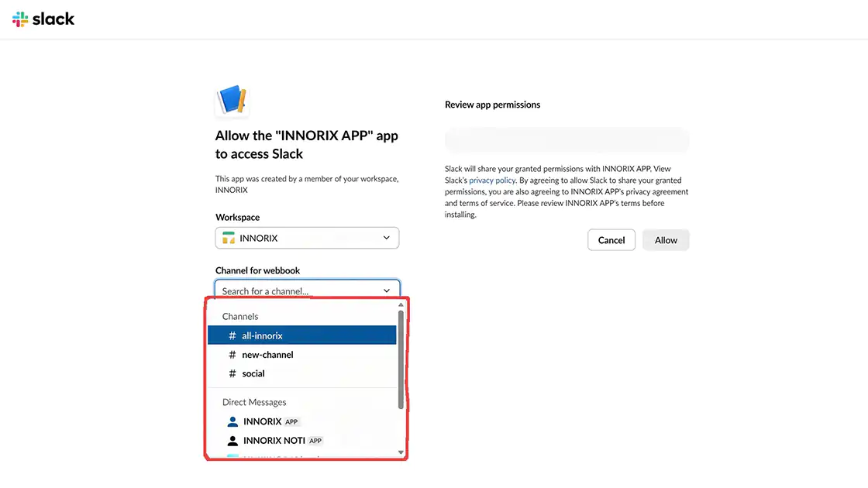Click hash icon beside new-channel
868x488 pixels.
tap(232, 355)
